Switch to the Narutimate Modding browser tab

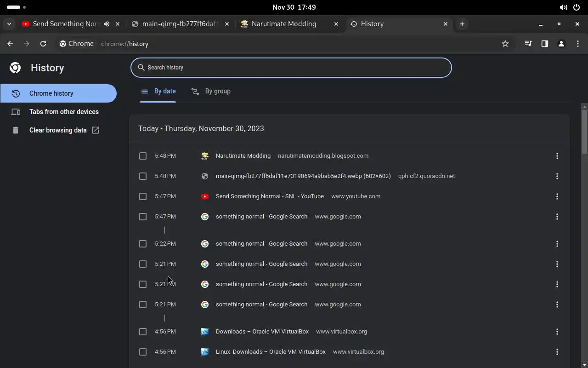tap(283, 24)
